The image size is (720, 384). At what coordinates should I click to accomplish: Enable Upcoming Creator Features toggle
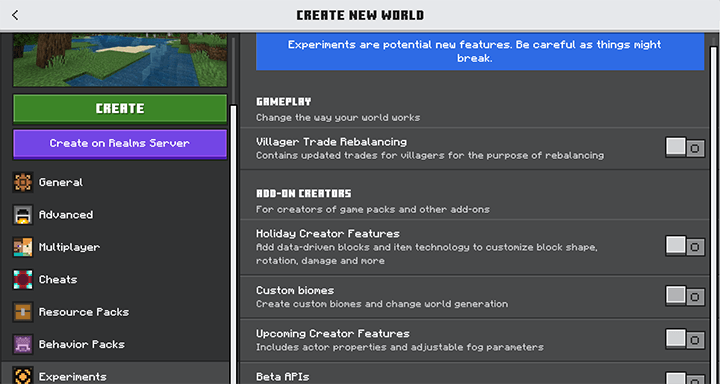coord(685,339)
